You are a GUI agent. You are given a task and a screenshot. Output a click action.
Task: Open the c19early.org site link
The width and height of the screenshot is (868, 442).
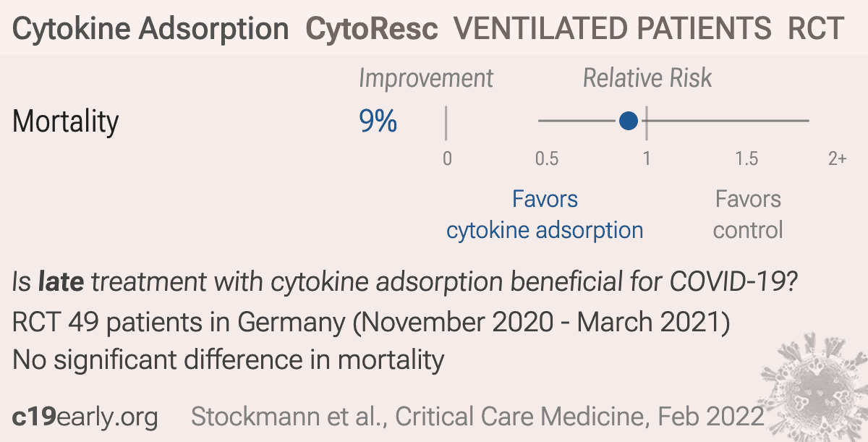pyautogui.click(x=85, y=417)
